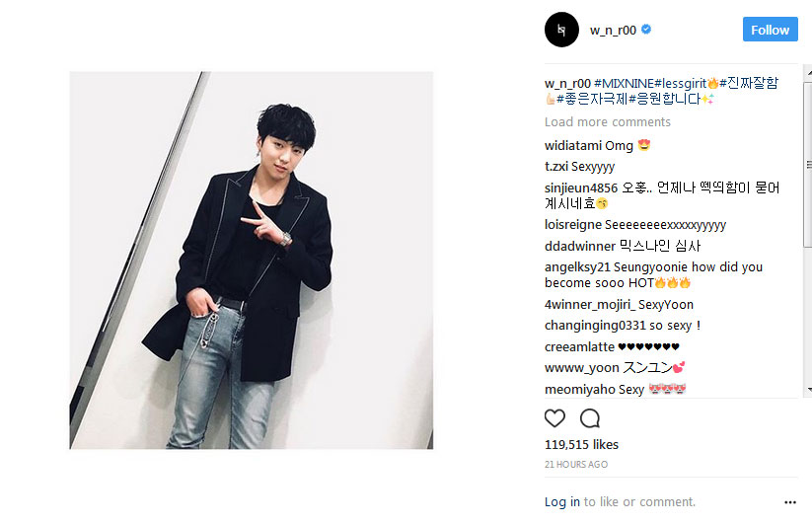The image size is (812, 524).
Task: Click the Log in link
Action: (561, 501)
